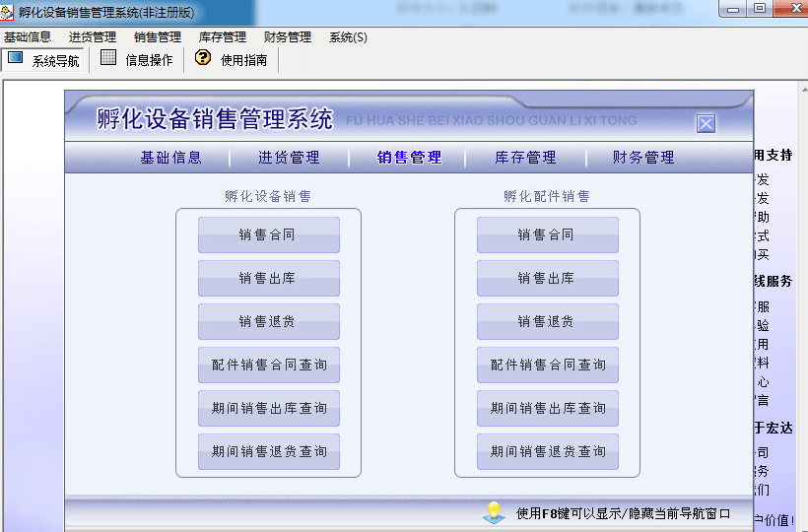The width and height of the screenshot is (808, 532).
Task: Minimize the application window
Action: [x=733, y=9]
